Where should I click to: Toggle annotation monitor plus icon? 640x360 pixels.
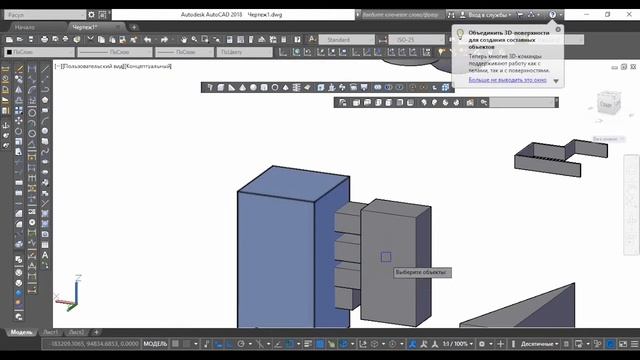point(500,344)
